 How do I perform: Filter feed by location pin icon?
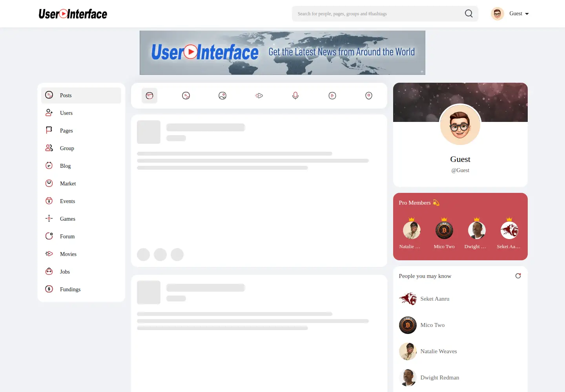tap(369, 96)
